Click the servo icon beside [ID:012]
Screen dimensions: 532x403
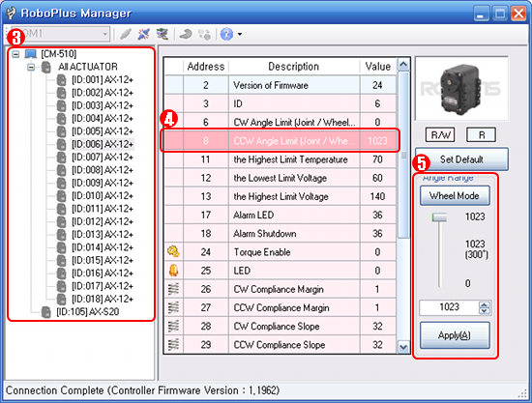61,221
